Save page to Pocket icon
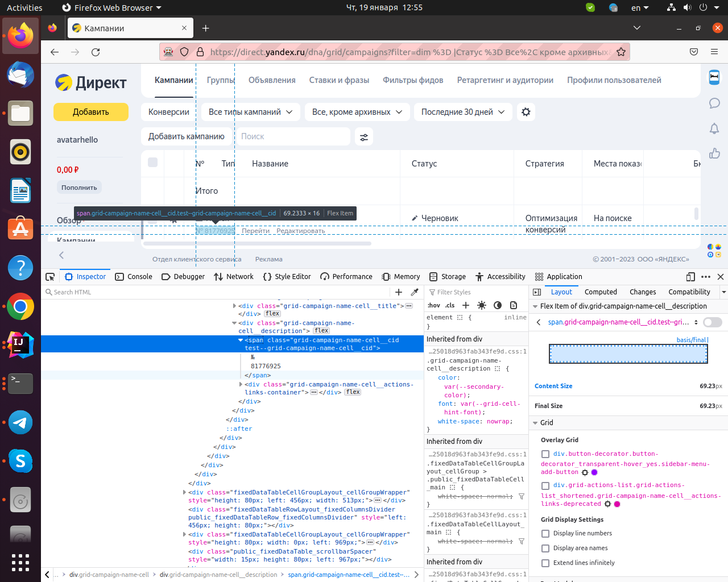This screenshot has width=728, height=582. (694, 52)
